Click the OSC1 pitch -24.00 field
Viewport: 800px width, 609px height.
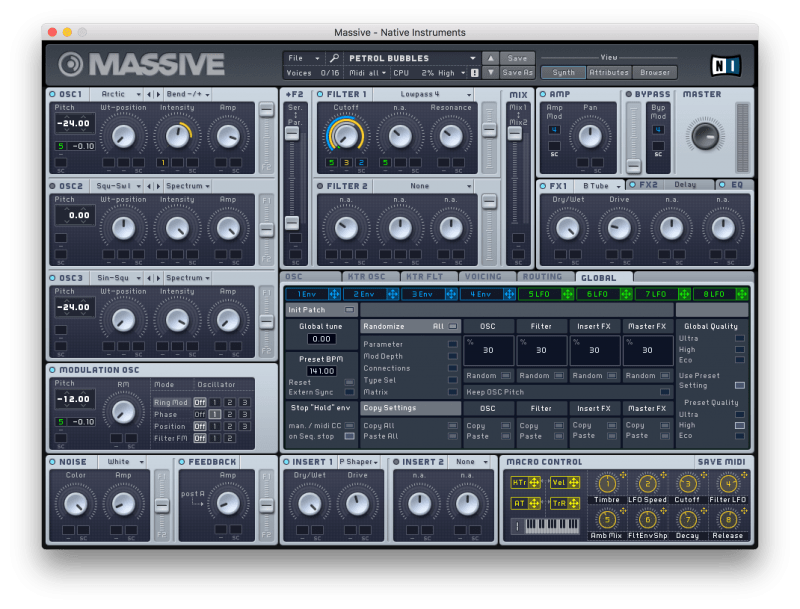(x=74, y=123)
